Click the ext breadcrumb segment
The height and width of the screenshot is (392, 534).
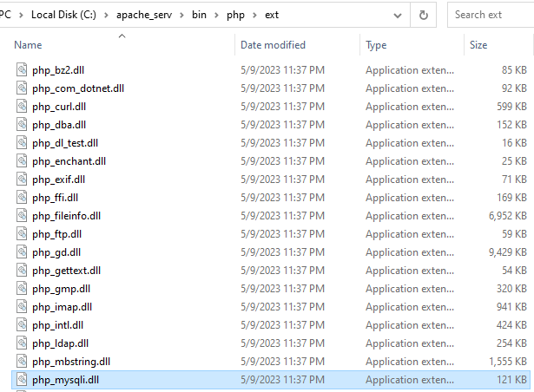click(x=272, y=15)
